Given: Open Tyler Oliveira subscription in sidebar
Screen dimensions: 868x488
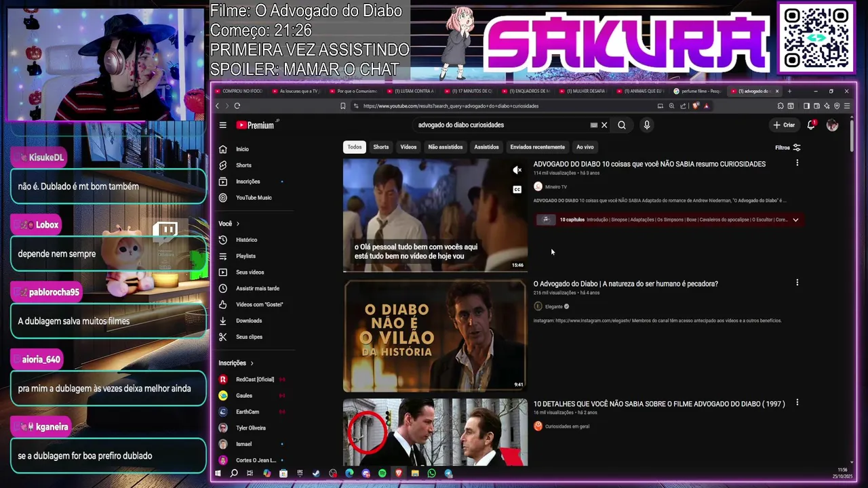Looking at the screenshot, I should click(x=252, y=428).
